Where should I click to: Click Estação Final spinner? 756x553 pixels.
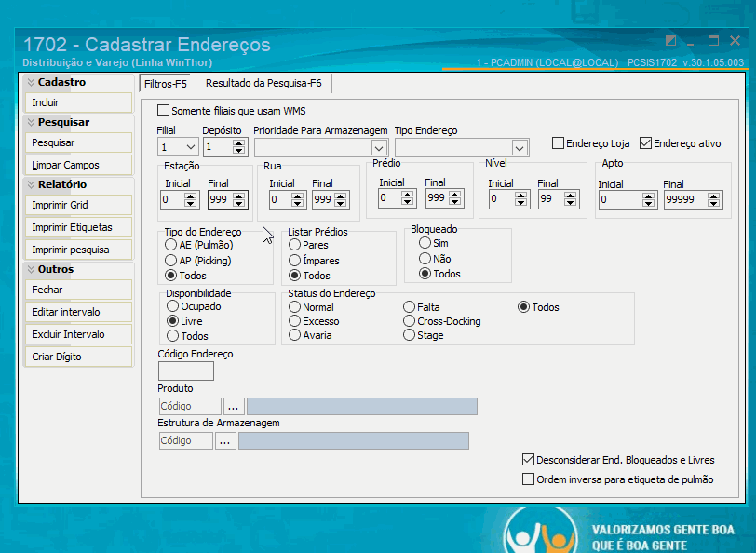coord(238,199)
